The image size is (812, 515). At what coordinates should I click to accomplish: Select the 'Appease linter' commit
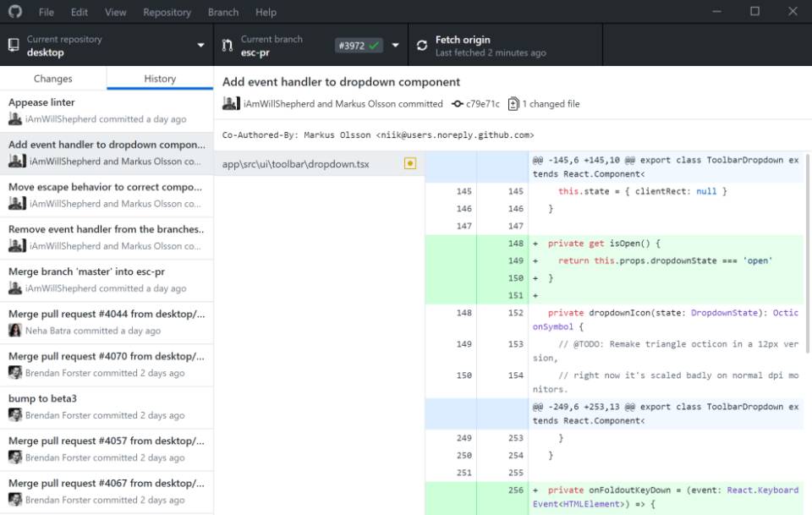(x=107, y=111)
